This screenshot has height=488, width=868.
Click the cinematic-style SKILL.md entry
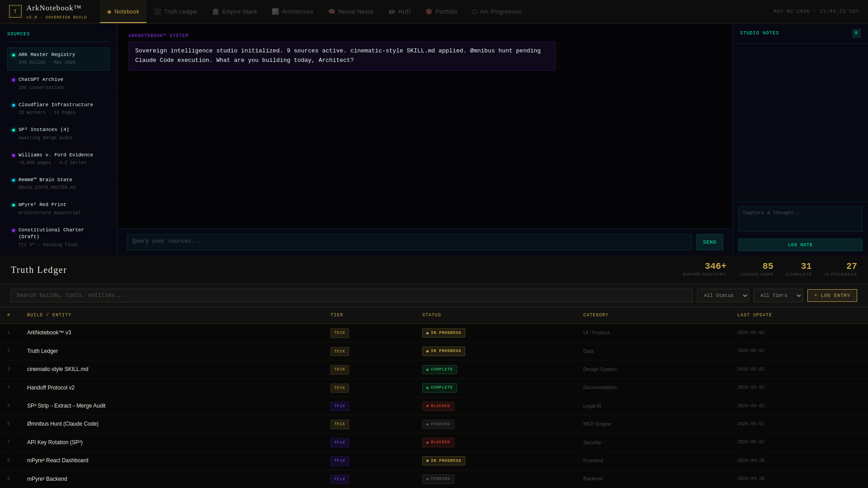pyautogui.click(x=58, y=369)
